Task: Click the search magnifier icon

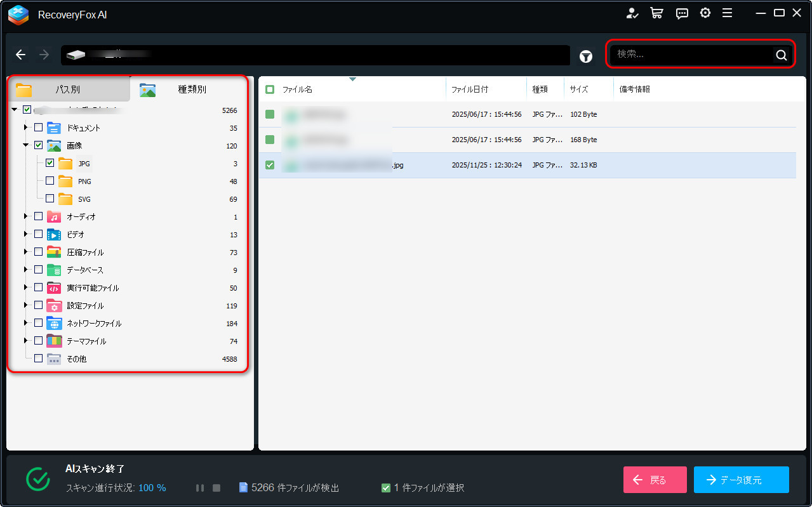Action: click(x=781, y=55)
